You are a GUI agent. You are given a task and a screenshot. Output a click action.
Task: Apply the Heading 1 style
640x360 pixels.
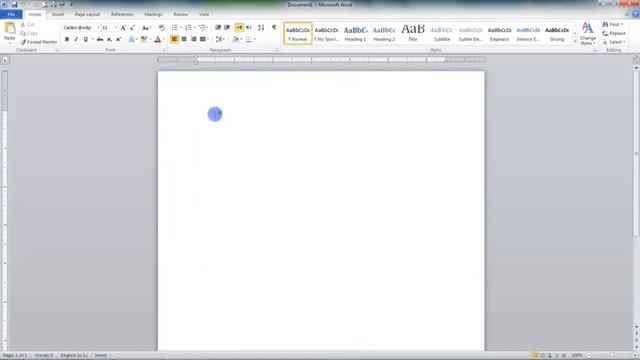pos(355,33)
